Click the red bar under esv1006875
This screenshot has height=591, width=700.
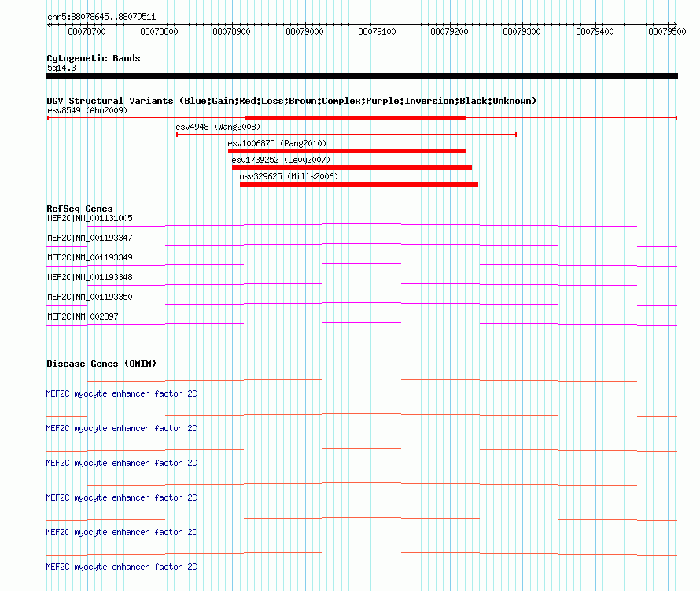pyautogui.click(x=347, y=151)
